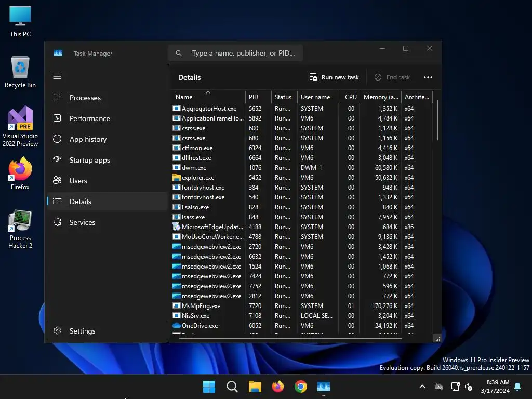Image resolution: width=532 pixels, height=399 pixels.
Task: Select the dwm.exe process
Action: click(302, 168)
